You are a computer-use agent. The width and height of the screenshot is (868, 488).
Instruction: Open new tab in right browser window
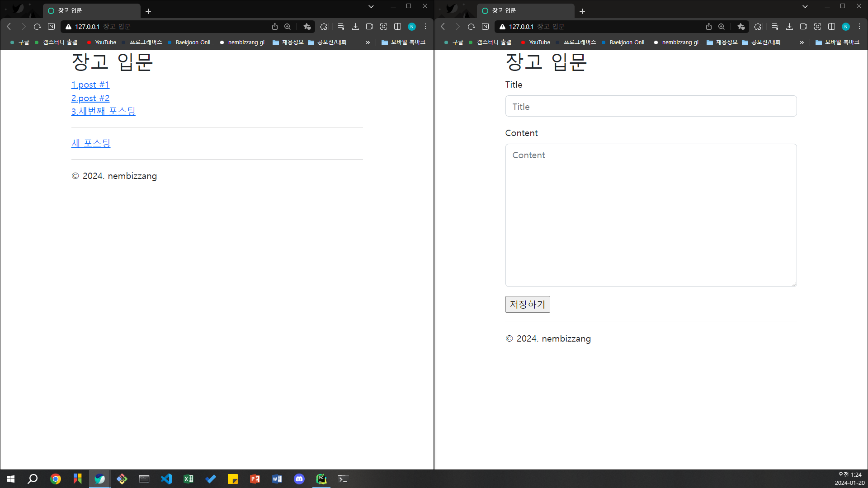[582, 11]
